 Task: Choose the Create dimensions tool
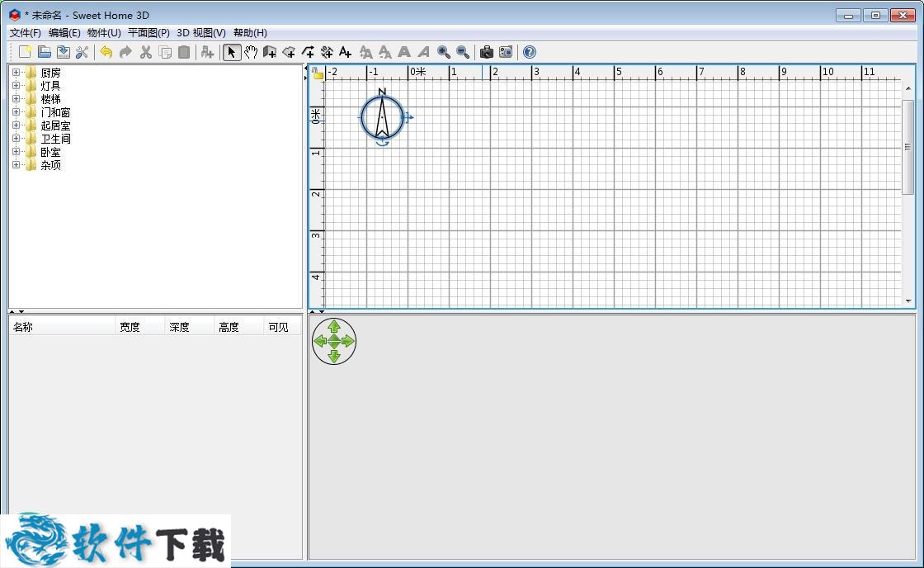(327, 52)
